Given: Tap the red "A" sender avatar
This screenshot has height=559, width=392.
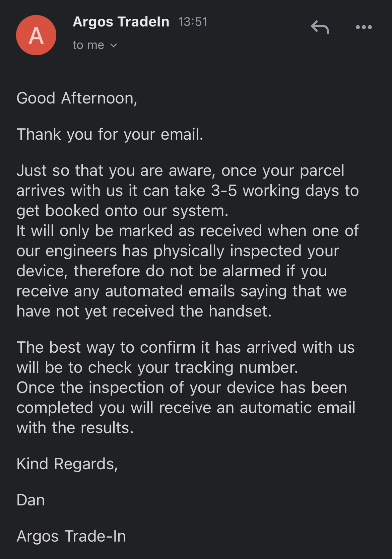Looking at the screenshot, I should click(36, 35).
